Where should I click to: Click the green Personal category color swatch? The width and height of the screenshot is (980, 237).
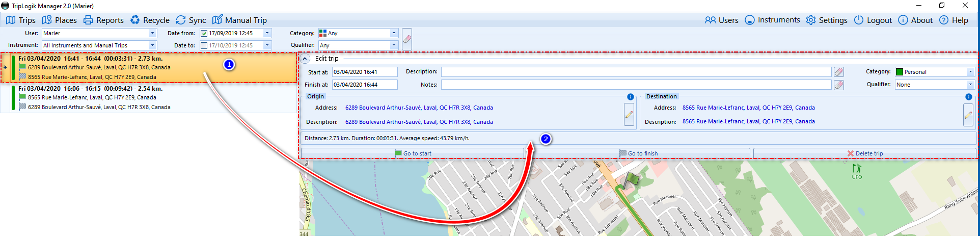(900, 72)
